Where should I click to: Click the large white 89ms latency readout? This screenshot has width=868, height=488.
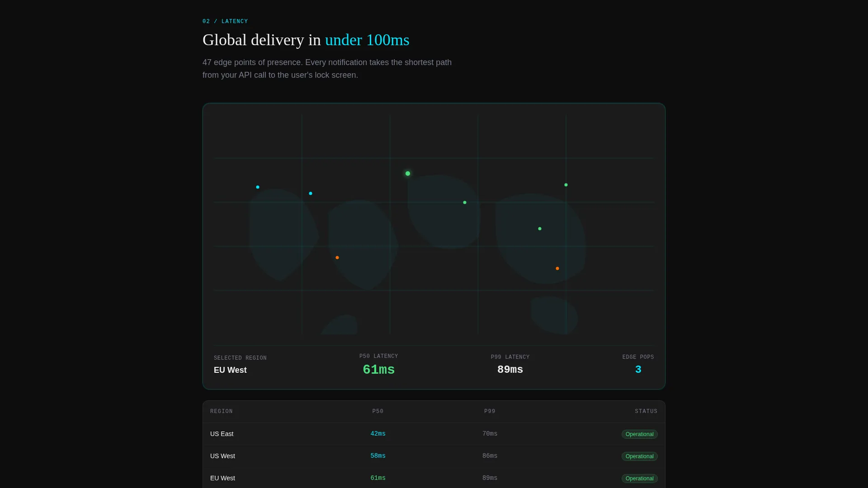point(510,370)
